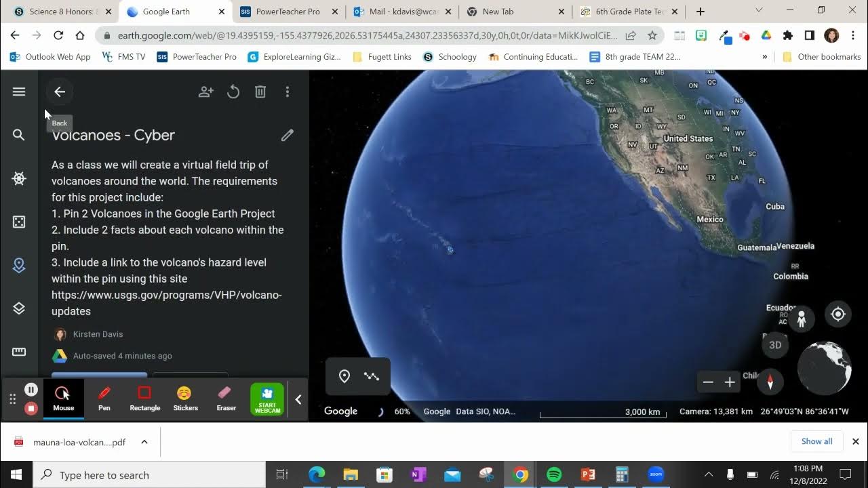Open Spotify from taskbar
Viewport: 868px width, 488px height.
(554, 475)
